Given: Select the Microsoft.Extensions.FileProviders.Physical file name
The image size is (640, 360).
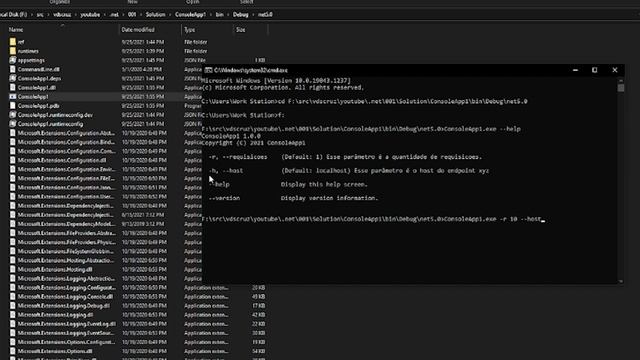Looking at the screenshot, I should pos(67,242).
